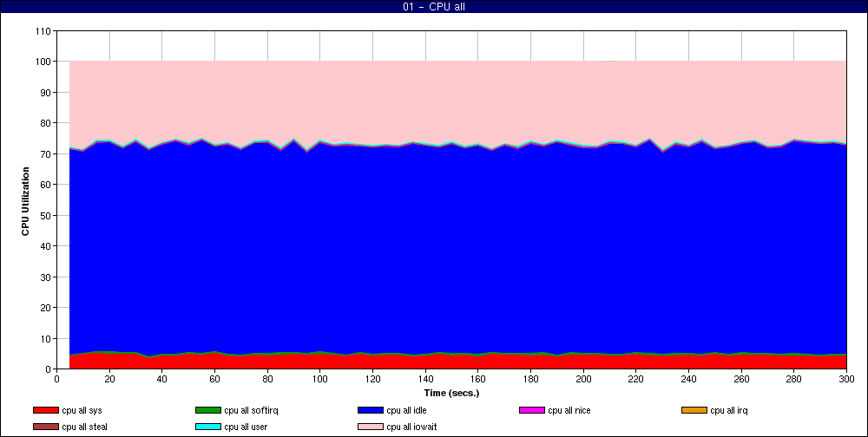Viewport: 868px width, 437px height.
Task: Click the 100 value on the y-axis
Action: tap(43, 62)
